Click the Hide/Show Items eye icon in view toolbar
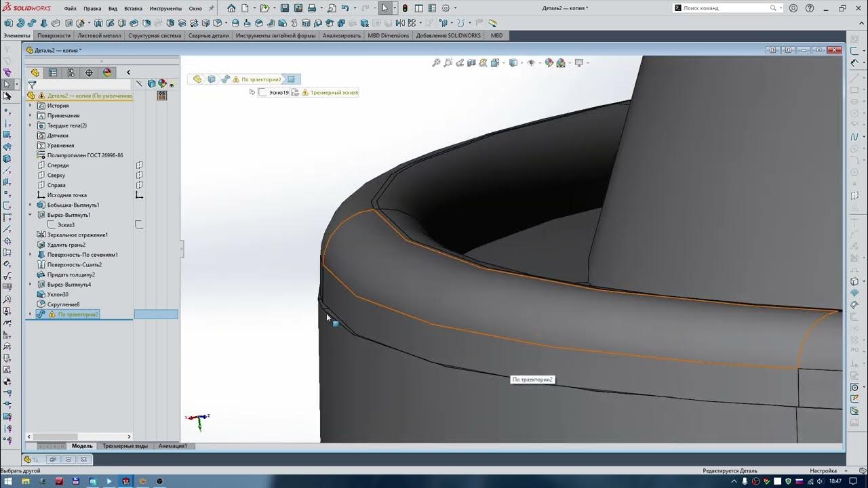This screenshot has height=488, width=868. 531,63
